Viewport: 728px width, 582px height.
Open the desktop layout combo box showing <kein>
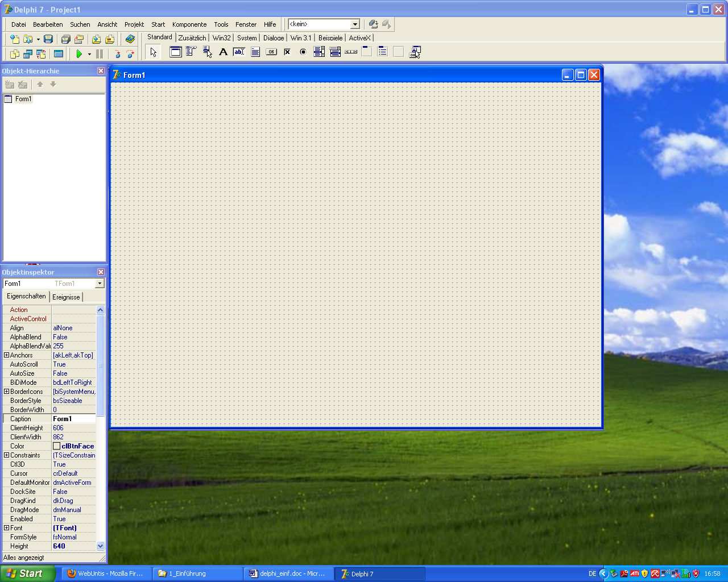[x=324, y=24]
